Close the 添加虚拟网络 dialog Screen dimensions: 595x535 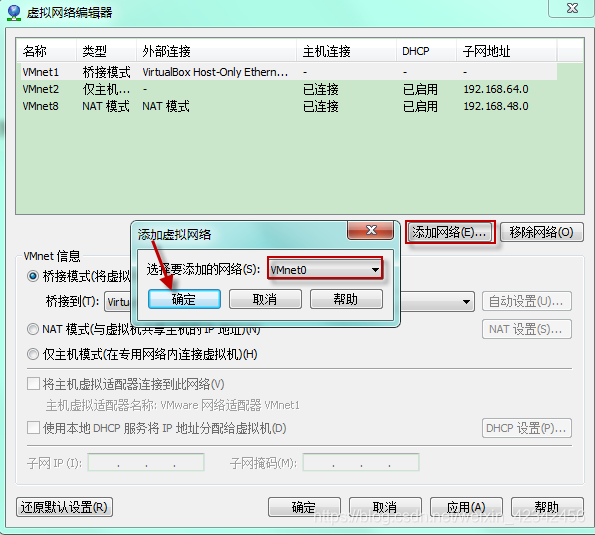coord(370,230)
